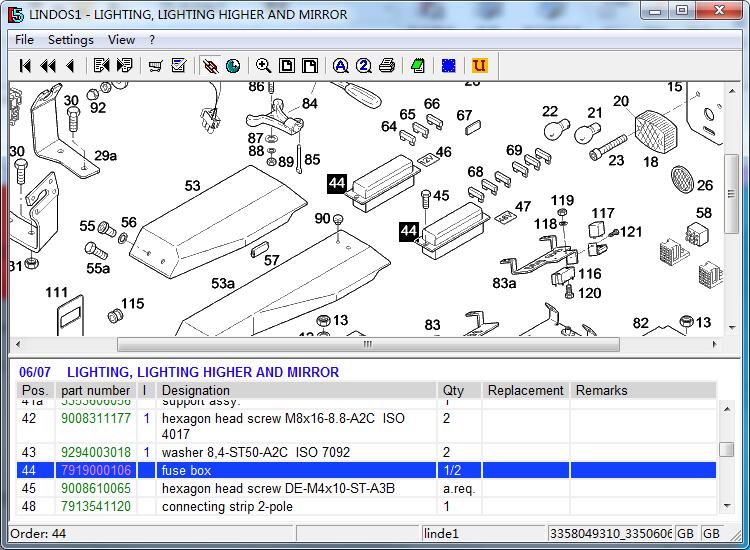Select 'washer 8,4-ST50-A2C ISO 7092' row
Image resolution: width=750 pixels, height=550 pixels.
click(x=366, y=452)
